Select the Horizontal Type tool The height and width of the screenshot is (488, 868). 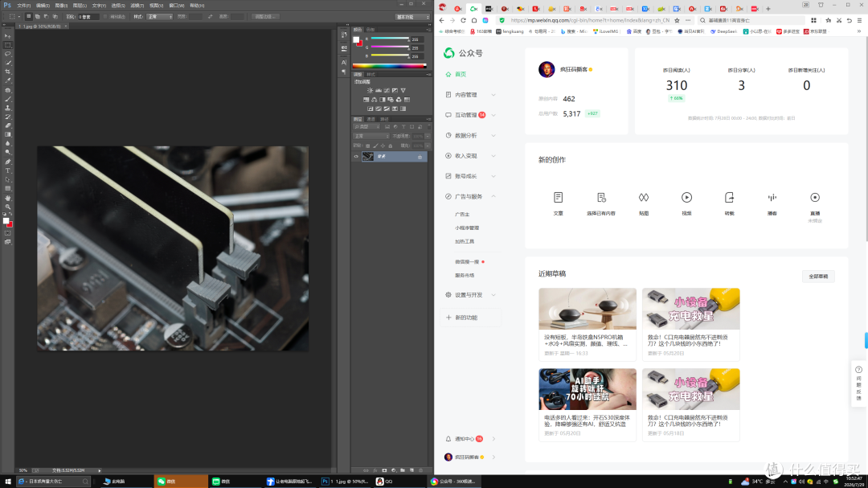point(8,170)
